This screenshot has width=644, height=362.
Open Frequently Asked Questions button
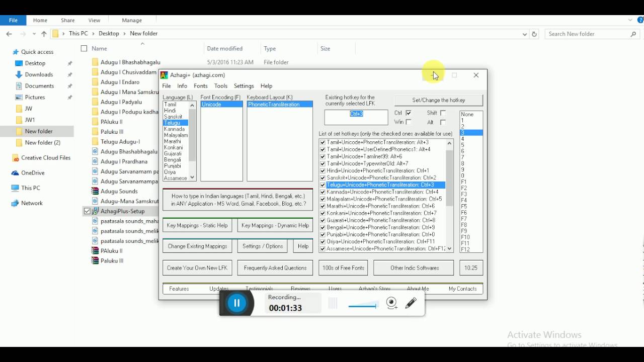[x=275, y=268]
